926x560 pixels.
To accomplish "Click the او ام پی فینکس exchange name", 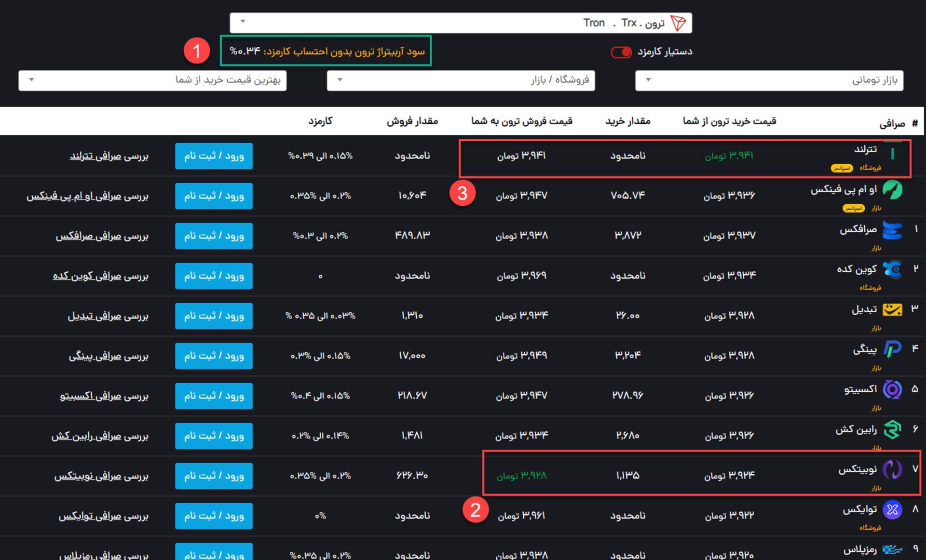I will coord(844,189).
